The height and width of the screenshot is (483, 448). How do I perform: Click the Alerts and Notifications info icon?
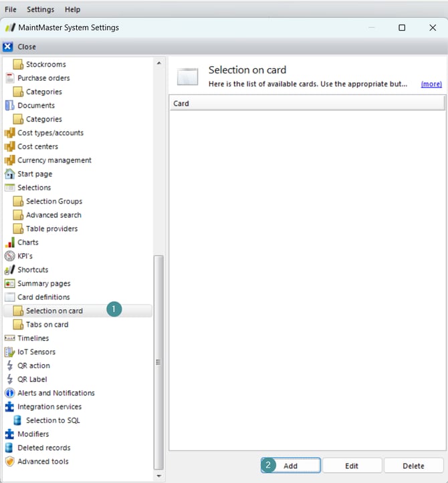[9, 393]
